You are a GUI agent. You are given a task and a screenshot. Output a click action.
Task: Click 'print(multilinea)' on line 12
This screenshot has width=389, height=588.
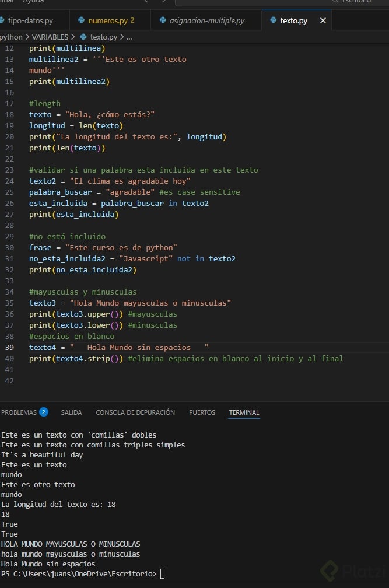pyautogui.click(x=67, y=48)
